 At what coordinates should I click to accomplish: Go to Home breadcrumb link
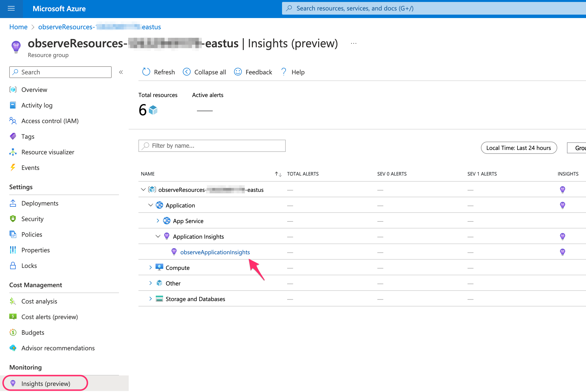pyautogui.click(x=18, y=27)
